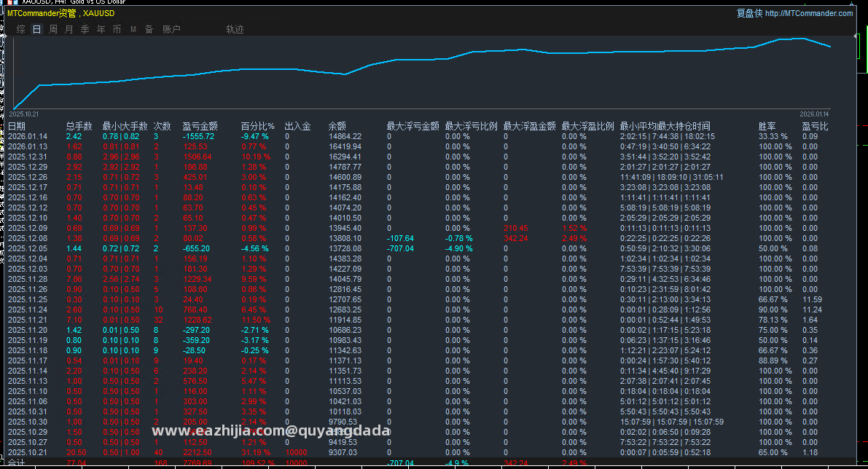Open the 轨迹 track tab
The height and width of the screenshot is (469, 868).
[235, 29]
